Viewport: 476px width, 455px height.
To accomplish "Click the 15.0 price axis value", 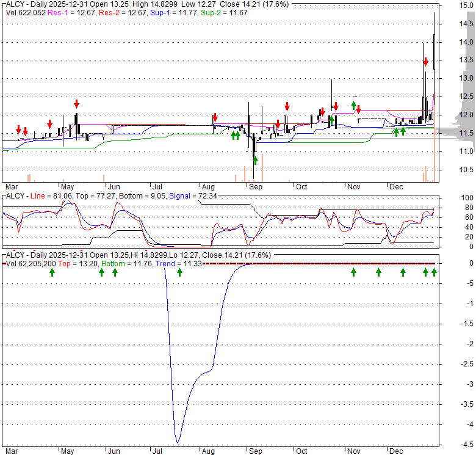I will tap(467, 5).
